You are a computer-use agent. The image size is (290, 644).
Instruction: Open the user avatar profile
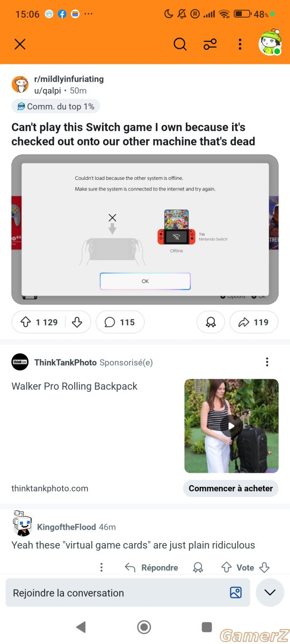click(x=270, y=43)
